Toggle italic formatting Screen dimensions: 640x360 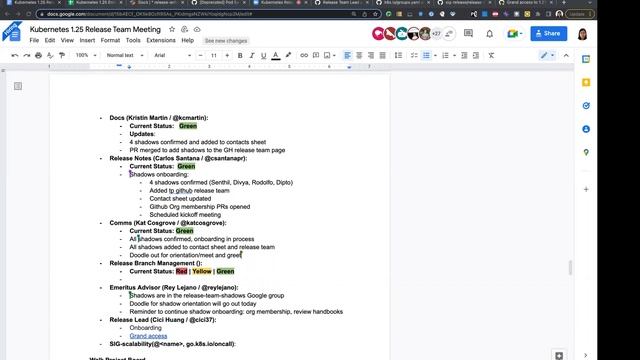252,56
